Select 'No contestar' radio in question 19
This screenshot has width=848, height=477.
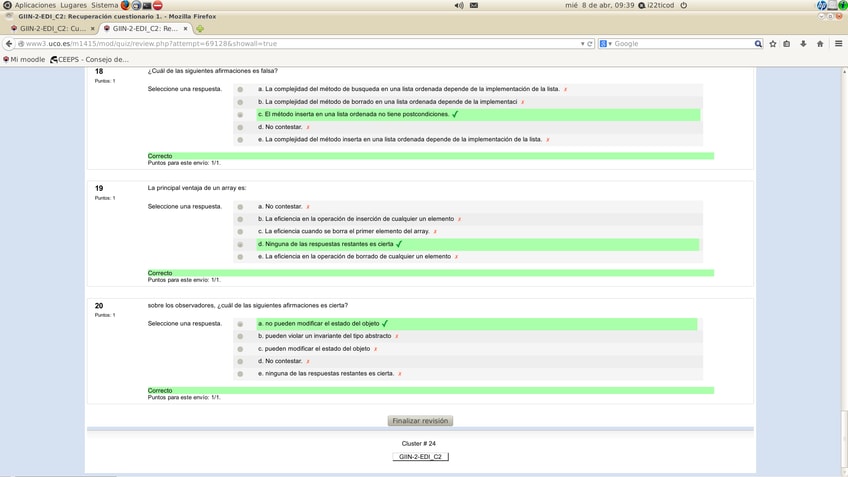[x=240, y=207]
